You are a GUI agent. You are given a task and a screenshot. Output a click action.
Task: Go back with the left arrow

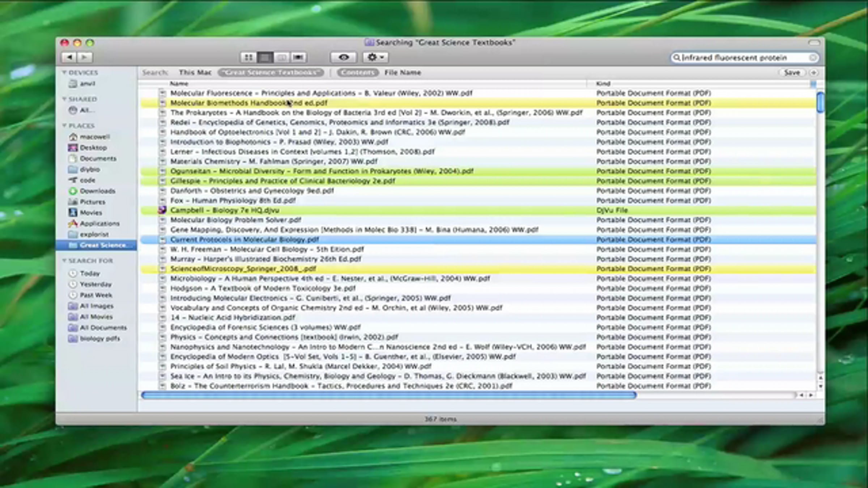point(69,57)
